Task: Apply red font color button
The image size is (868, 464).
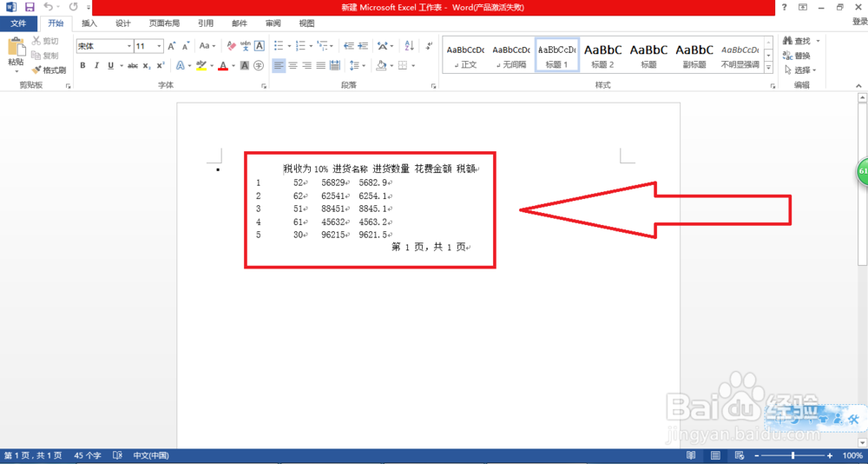Action: tap(223, 65)
